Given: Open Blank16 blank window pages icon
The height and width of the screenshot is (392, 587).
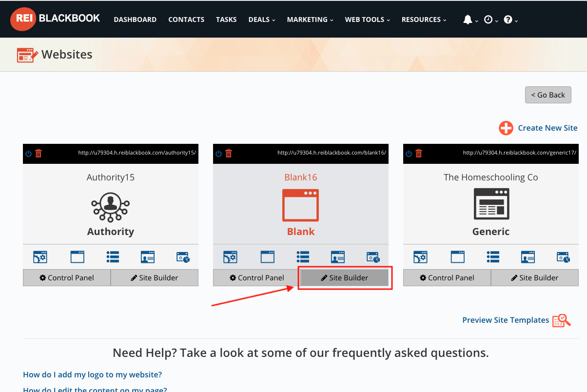Looking at the screenshot, I should click(267, 257).
